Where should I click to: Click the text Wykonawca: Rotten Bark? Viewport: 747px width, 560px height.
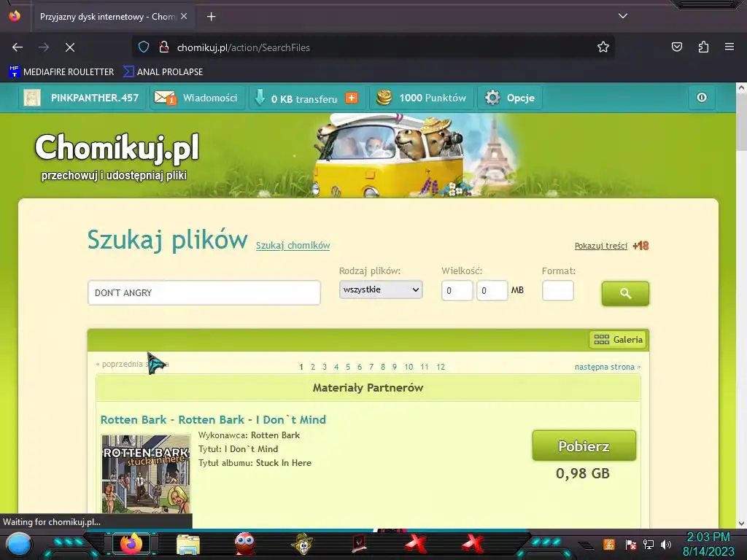[249, 435]
